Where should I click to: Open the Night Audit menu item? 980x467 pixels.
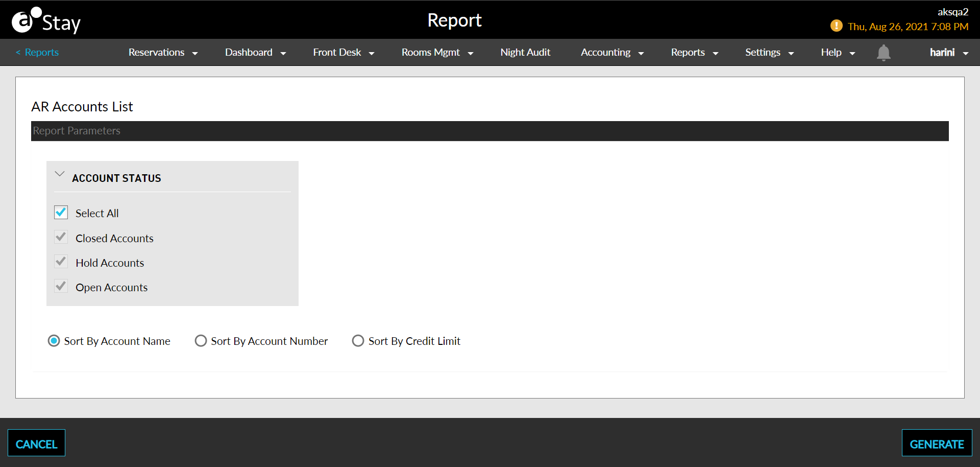click(525, 53)
